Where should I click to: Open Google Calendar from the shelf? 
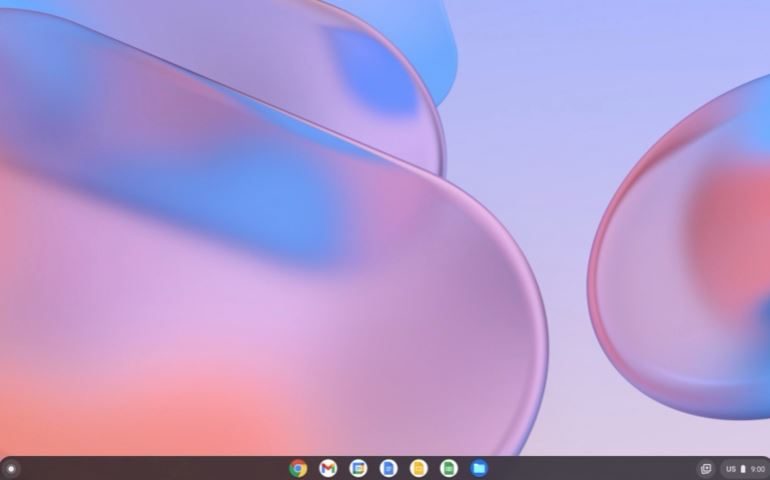pyautogui.click(x=358, y=468)
